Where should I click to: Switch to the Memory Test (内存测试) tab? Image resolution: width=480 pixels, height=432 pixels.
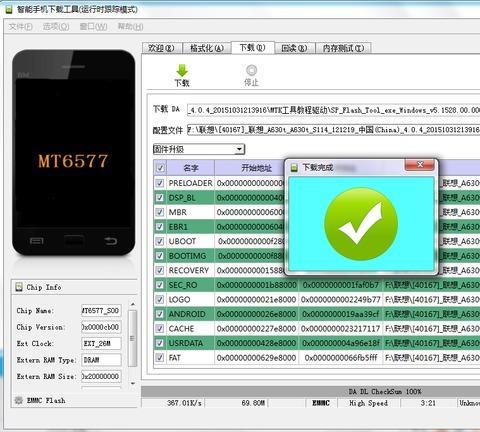pos(343,48)
